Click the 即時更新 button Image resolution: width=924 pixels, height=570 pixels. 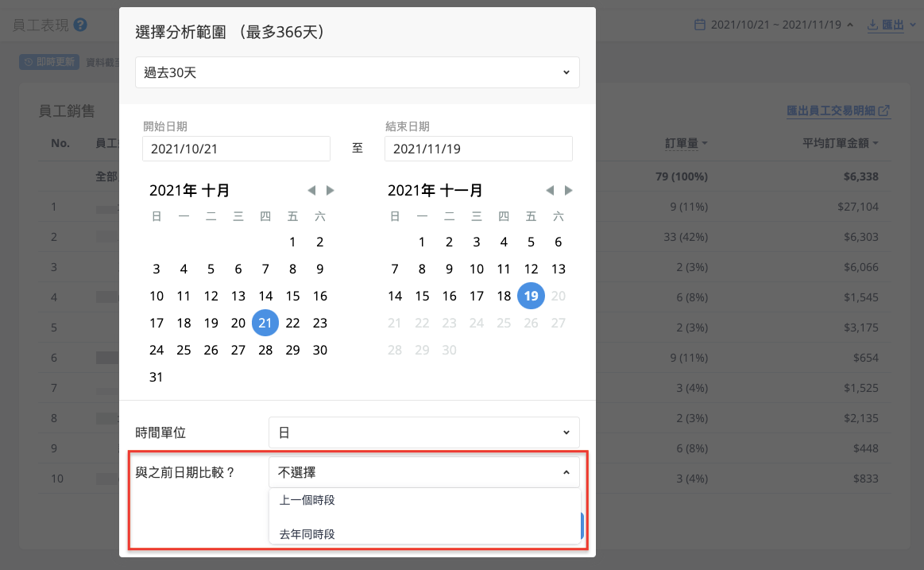pos(49,62)
